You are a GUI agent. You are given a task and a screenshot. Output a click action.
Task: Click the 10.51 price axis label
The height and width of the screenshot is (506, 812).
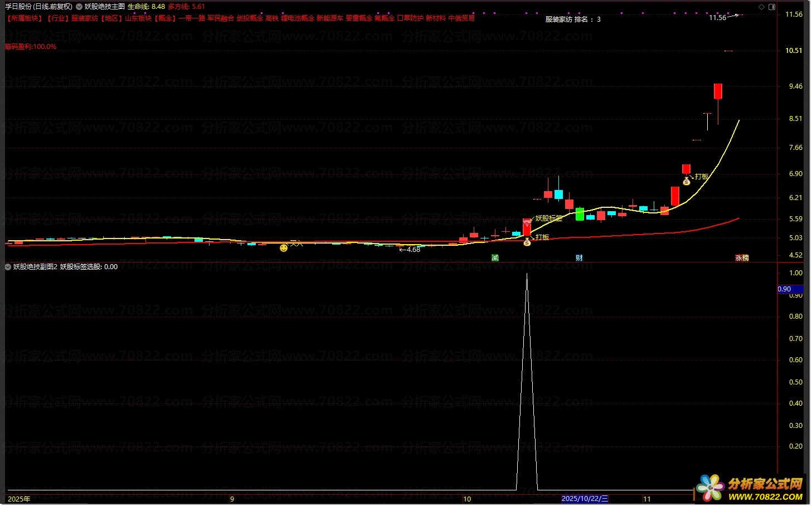tap(794, 51)
